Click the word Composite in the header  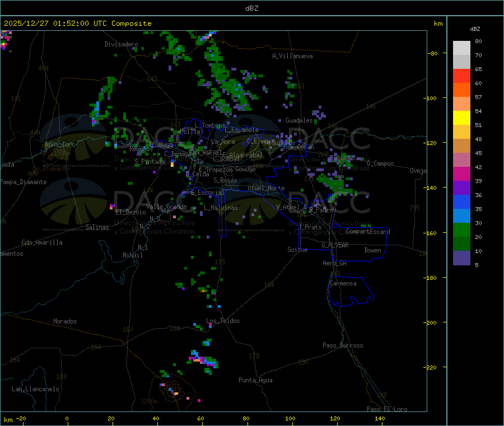(132, 24)
